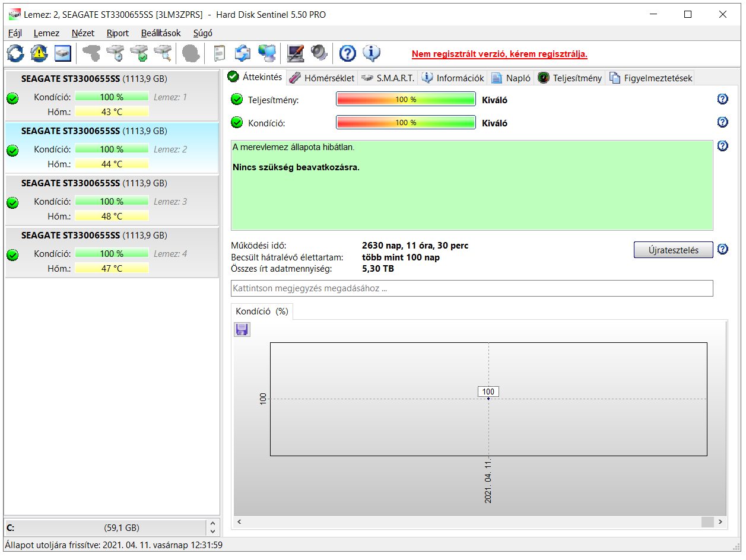Click the send email toolbar icon
746x560 pixels.
[243, 53]
